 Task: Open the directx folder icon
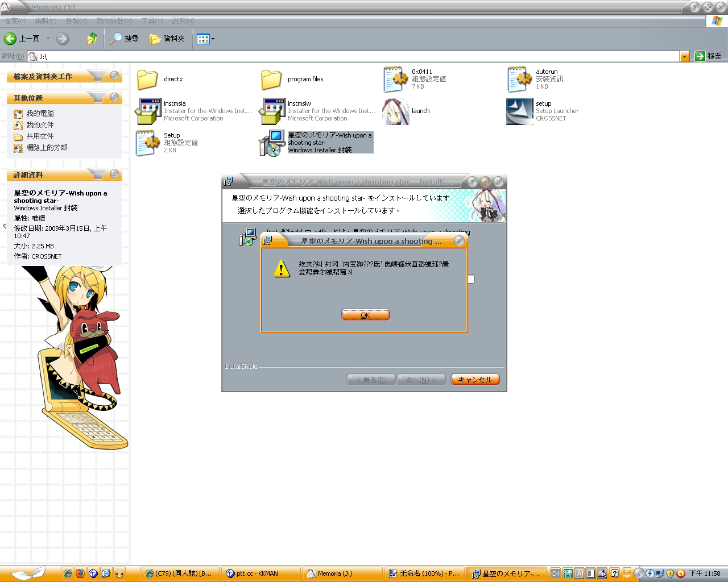point(147,80)
